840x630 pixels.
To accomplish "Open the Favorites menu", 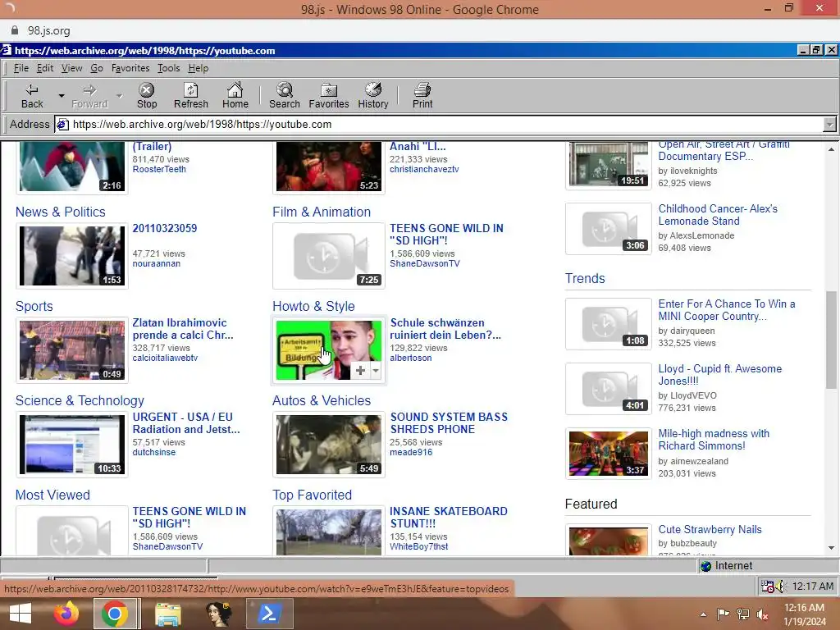I will [x=130, y=68].
